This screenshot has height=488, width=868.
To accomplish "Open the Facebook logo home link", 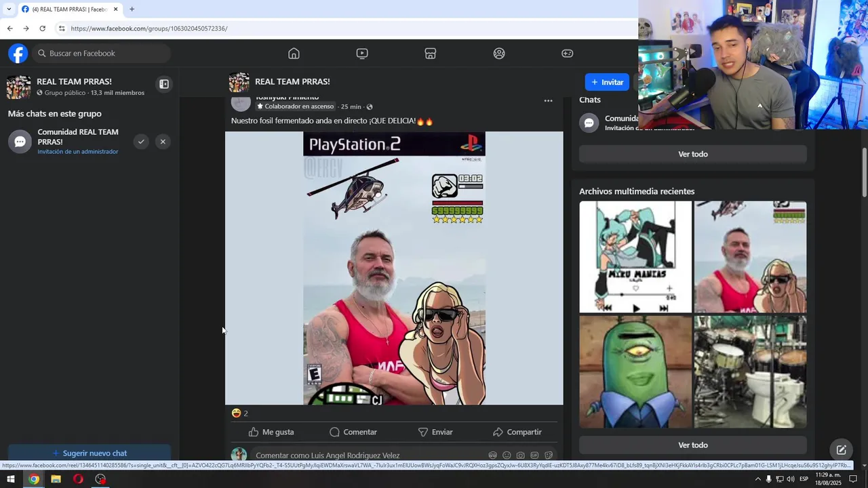I will click(18, 54).
